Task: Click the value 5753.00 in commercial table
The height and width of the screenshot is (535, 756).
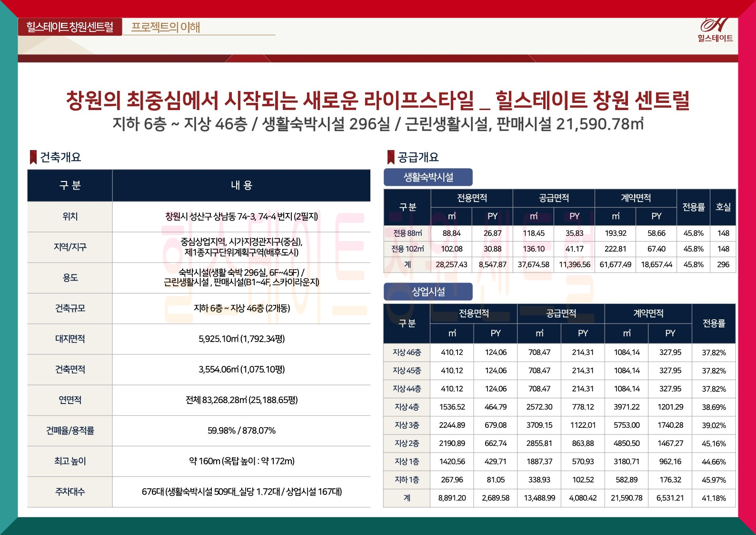Action: (627, 425)
